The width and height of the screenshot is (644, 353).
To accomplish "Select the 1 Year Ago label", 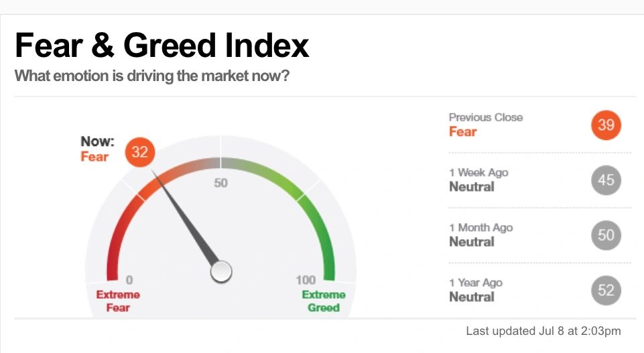I will point(475,283).
